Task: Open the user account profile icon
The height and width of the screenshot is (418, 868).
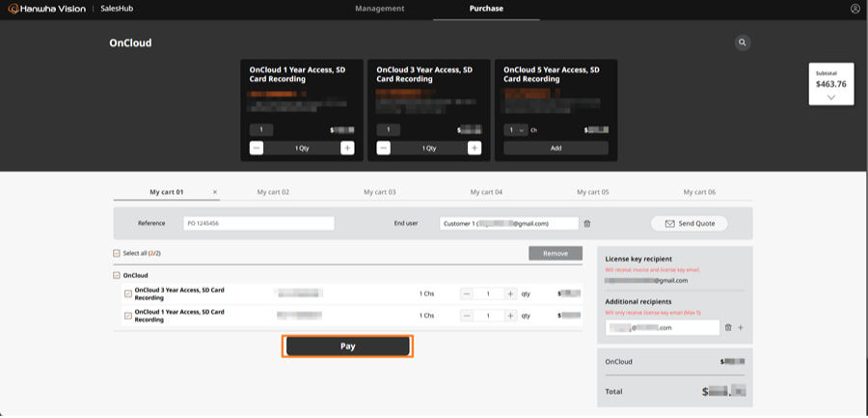Action: click(x=855, y=9)
